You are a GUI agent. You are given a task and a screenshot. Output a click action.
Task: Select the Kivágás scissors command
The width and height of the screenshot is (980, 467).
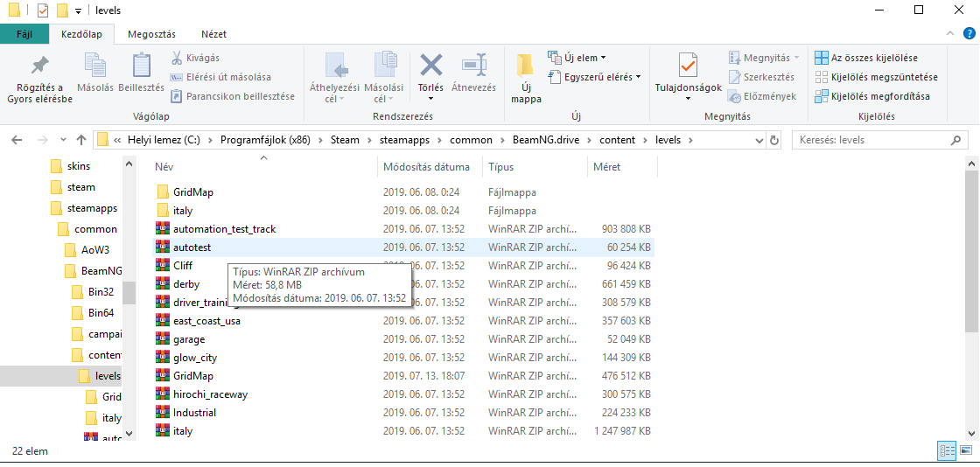195,58
